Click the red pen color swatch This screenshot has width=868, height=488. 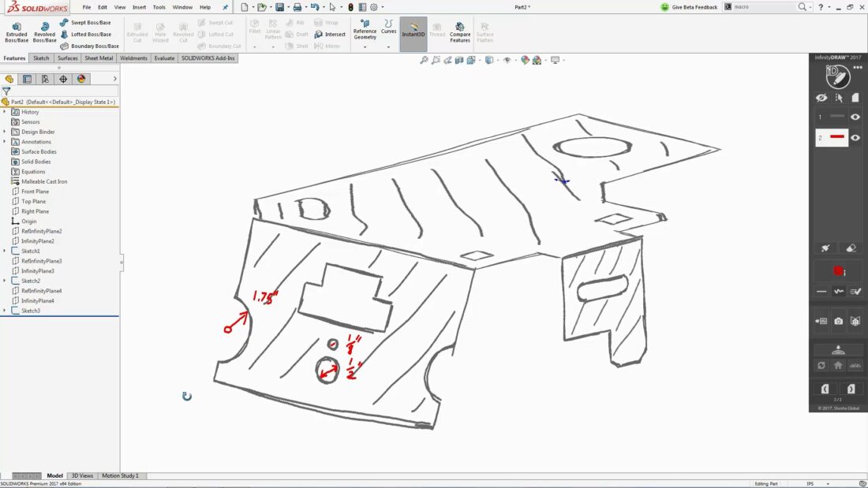pos(836,270)
